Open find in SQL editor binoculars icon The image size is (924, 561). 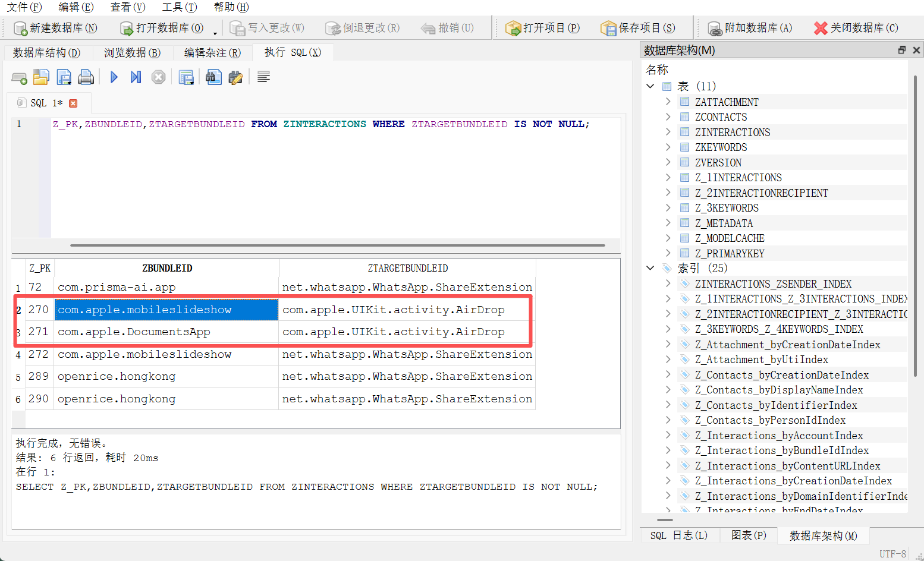[x=213, y=77]
